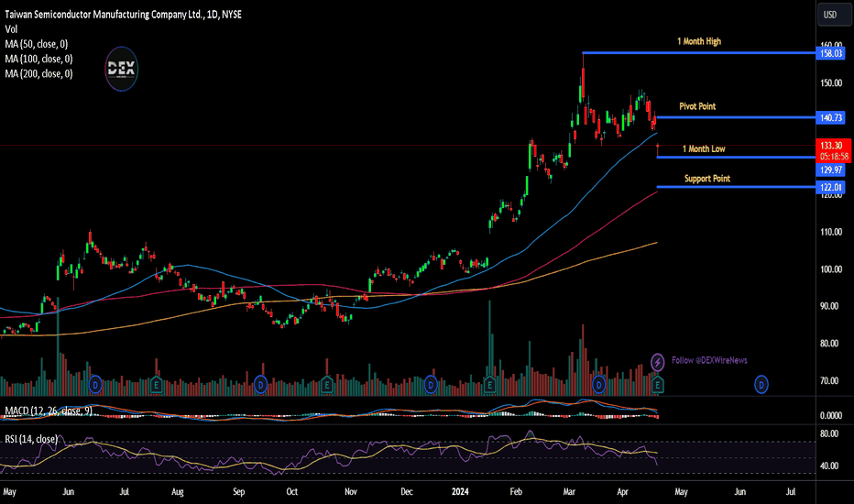This screenshot has height=504, width=854.
Task: Click the 129.97 price label
Action: (x=831, y=170)
